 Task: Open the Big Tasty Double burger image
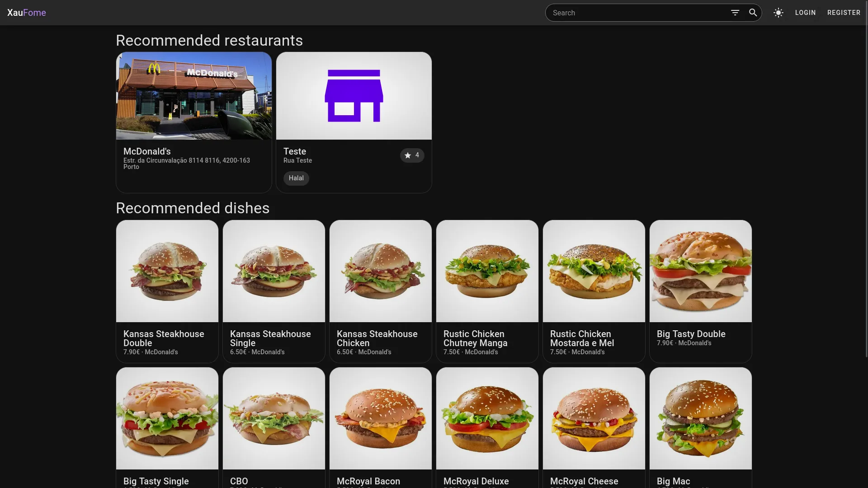click(x=701, y=271)
